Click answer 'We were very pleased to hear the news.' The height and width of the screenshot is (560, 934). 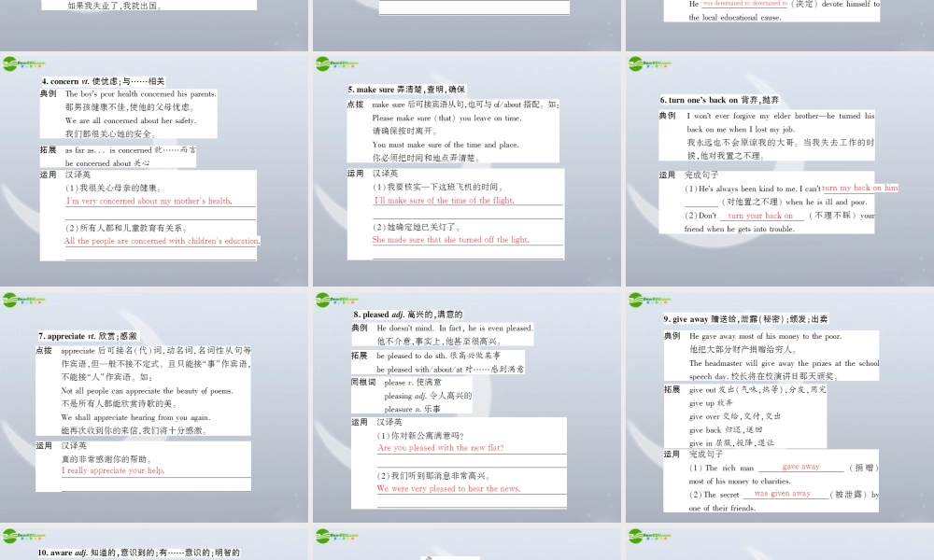[x=449, y=488]
